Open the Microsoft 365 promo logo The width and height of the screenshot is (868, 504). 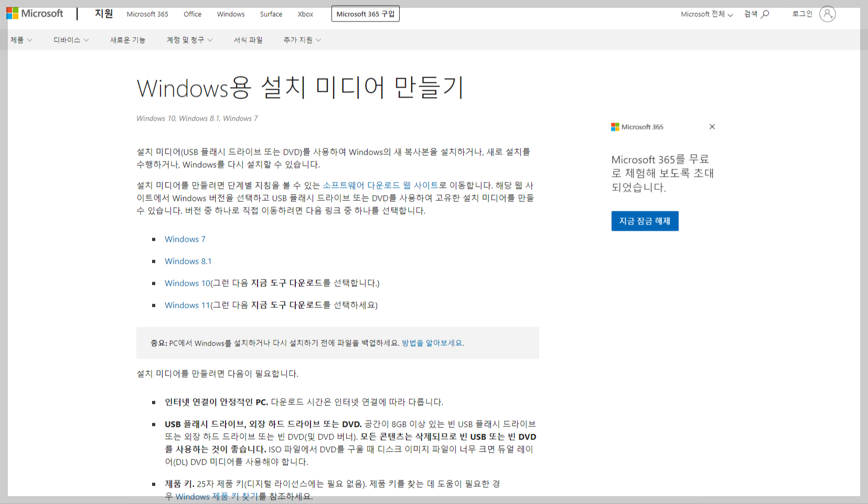click(x=637, y=127)
